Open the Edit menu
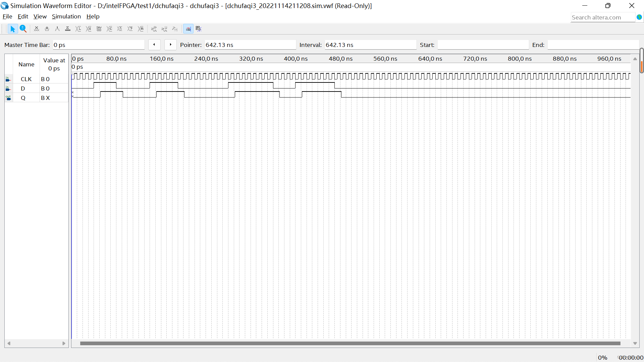Viewport: 644px width, 362px height. (23, 16)
